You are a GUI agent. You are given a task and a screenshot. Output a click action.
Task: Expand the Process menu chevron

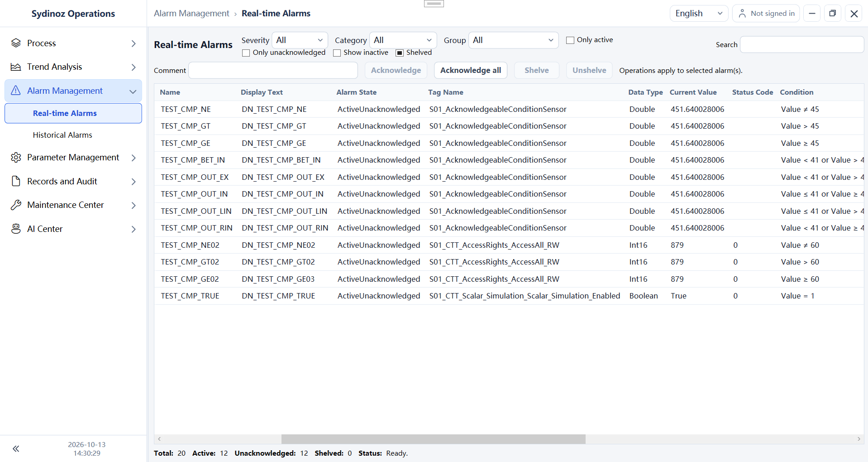134,43
